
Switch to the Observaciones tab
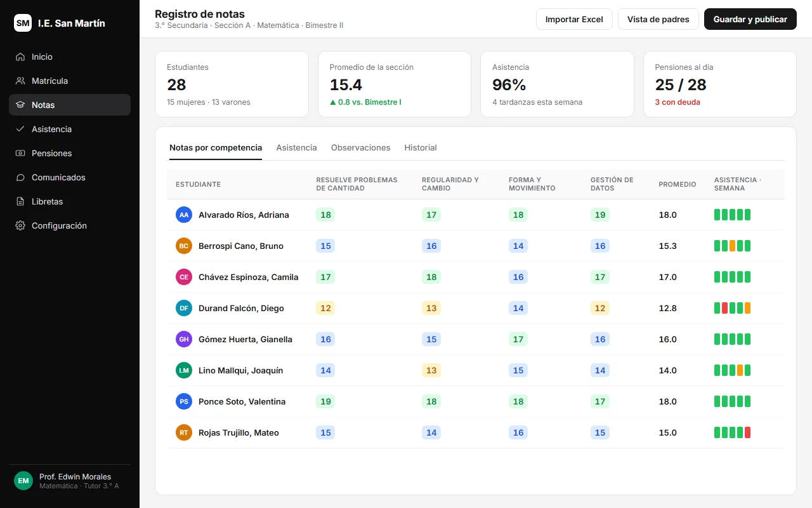tap(360, 147)
